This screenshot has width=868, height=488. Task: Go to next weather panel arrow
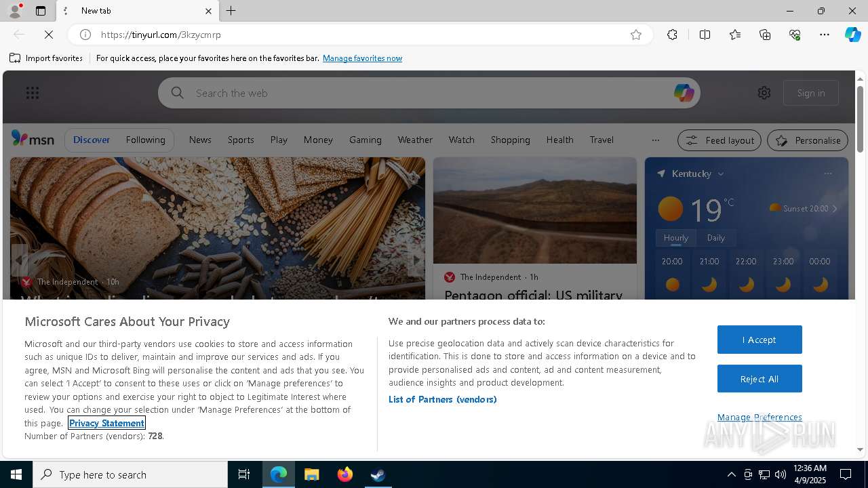pyautogui.click(x=835, y=209)
